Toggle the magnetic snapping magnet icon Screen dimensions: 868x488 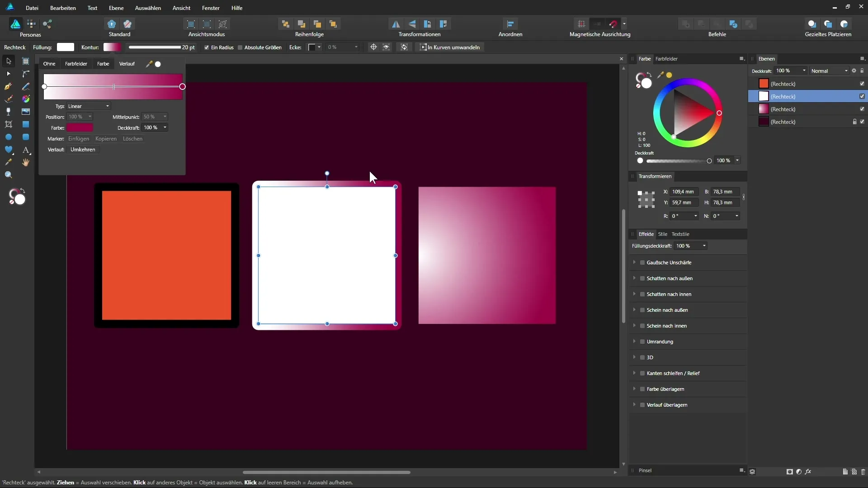coord(613,24)
